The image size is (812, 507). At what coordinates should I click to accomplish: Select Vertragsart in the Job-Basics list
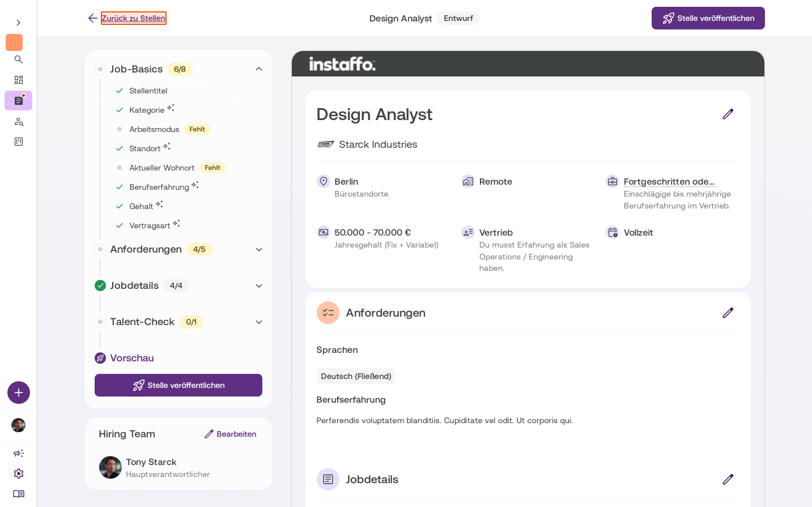pos(150,225)
